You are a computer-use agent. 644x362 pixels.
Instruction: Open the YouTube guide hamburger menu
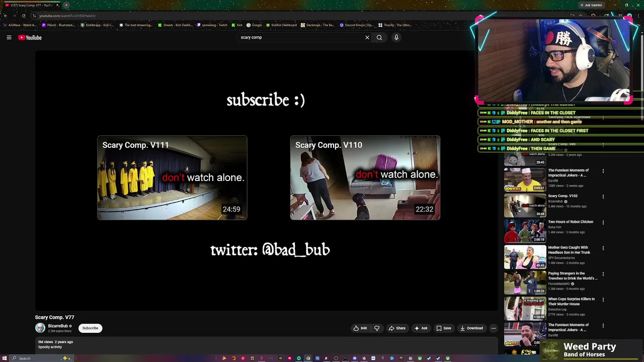coord(9,37)
